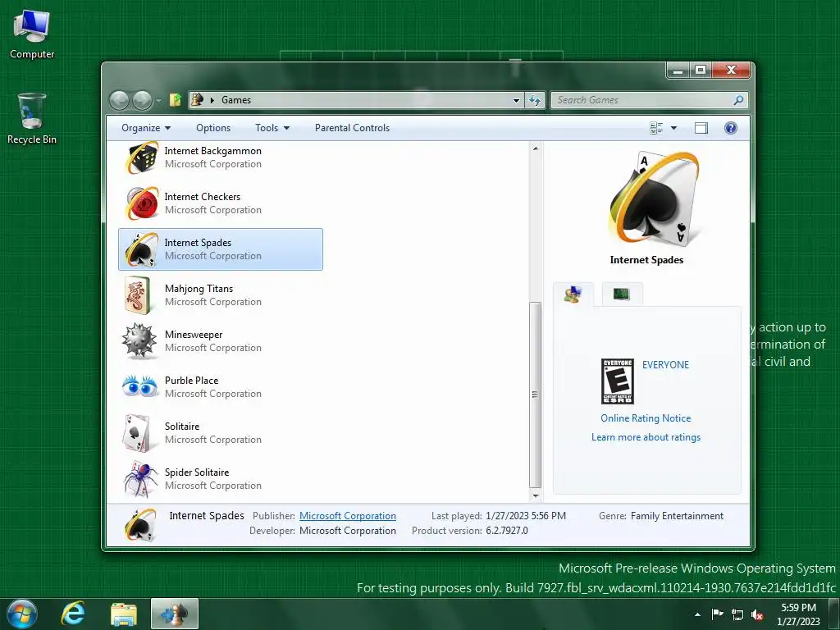The width and height of the screenshot is (840, 630).
Task: Click Internet Spades icon in details pane
Action: point(140,524)
